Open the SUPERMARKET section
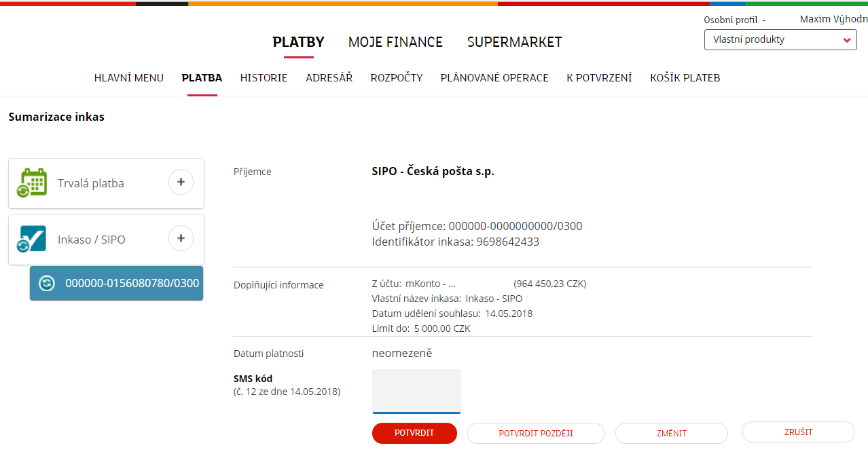This screenshot has height=454, width=868. [514, 42]
